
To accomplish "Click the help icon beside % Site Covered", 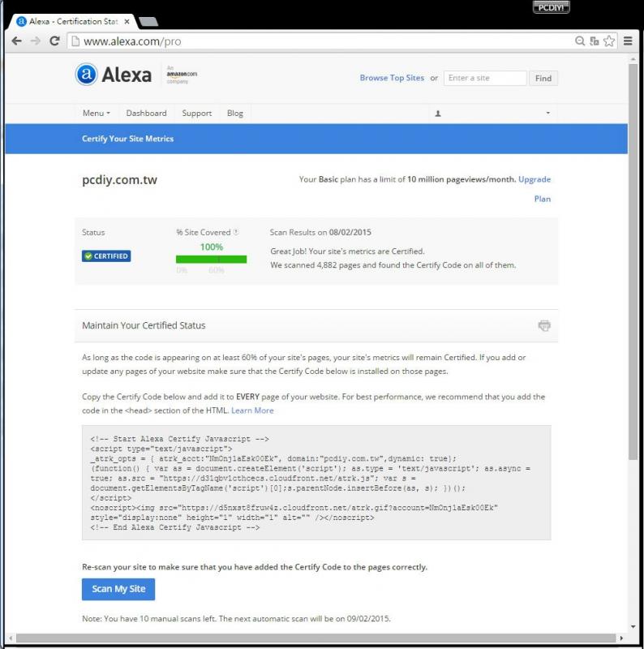I will 236,232.
